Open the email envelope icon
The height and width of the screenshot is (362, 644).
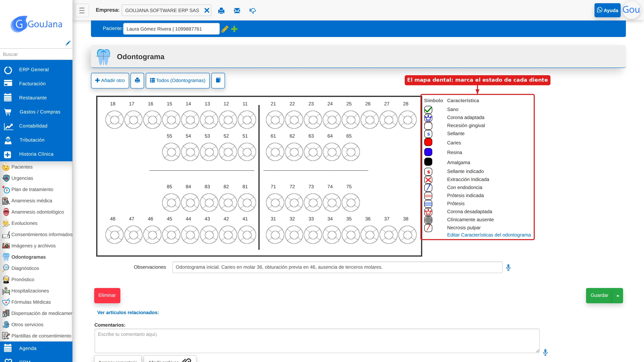237,10
